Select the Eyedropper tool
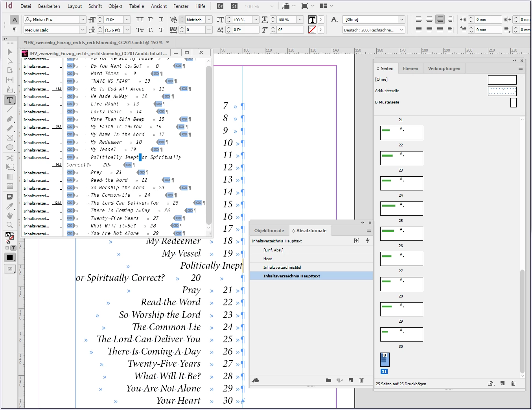 [x=10, y=206]
